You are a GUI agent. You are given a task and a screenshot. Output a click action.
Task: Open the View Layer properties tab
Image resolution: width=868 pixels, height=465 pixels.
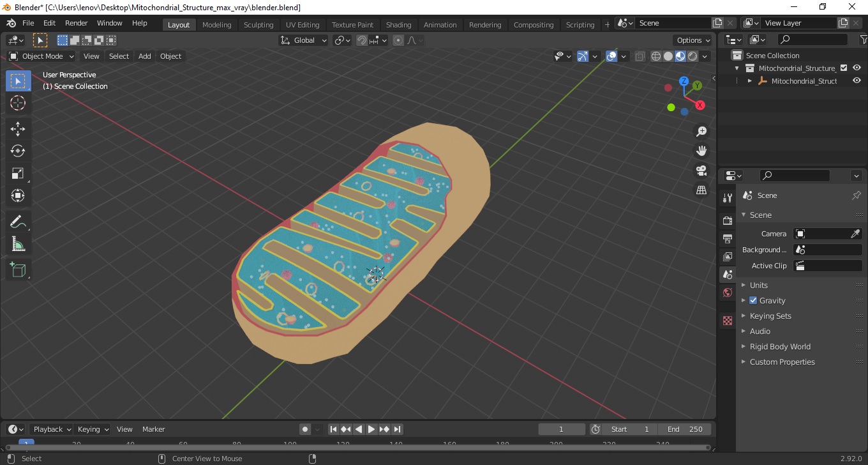(727, 257)
